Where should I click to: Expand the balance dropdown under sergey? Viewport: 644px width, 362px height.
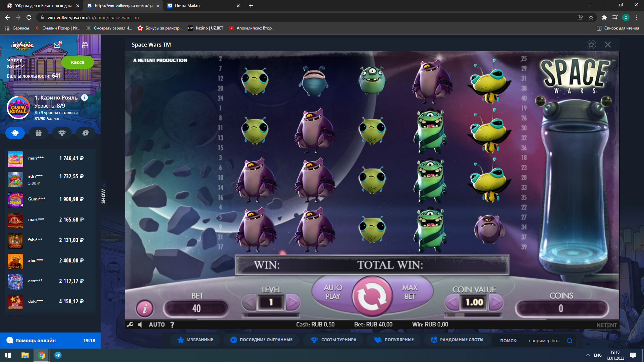pos(22,66)
